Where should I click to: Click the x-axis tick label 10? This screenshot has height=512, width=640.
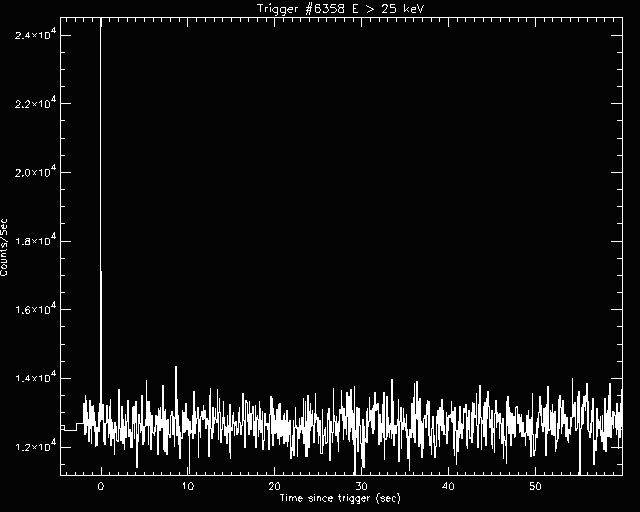[188, 486]
